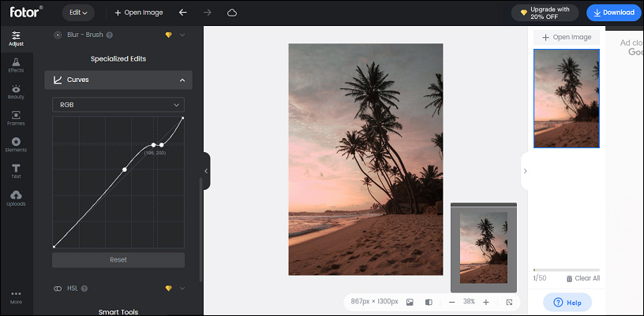The width and height of the screenshot is (644, 316).
Task: Reset the curves adjustment
Action: pyautogui.click(x=118, y=260)
